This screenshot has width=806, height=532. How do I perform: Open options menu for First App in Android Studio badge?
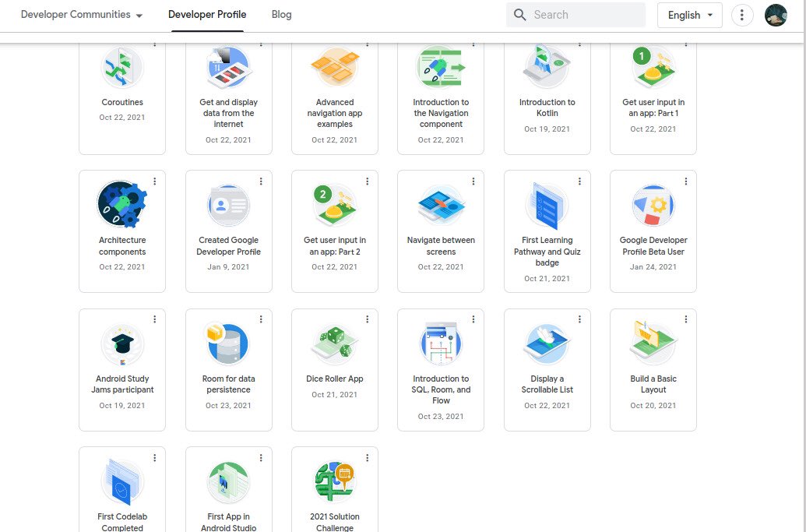[261, 457]
